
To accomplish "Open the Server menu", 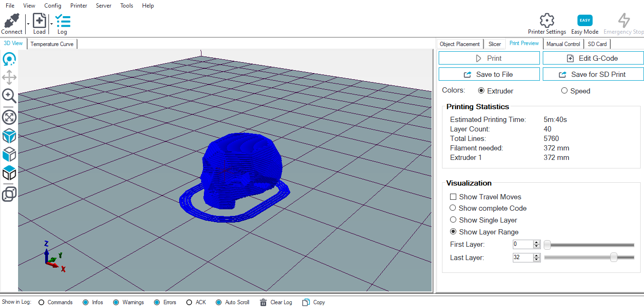I will (104, 6).
